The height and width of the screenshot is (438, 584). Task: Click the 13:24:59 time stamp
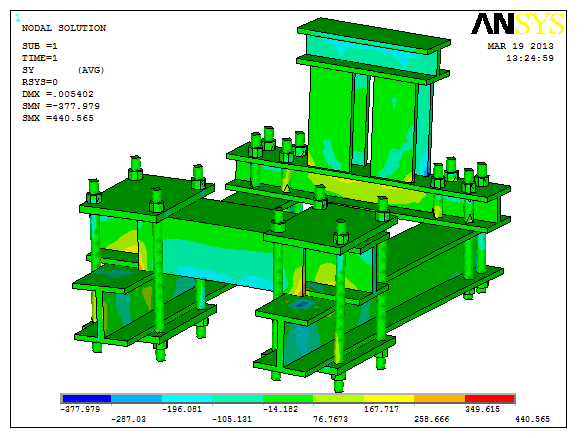coord(530,58)
